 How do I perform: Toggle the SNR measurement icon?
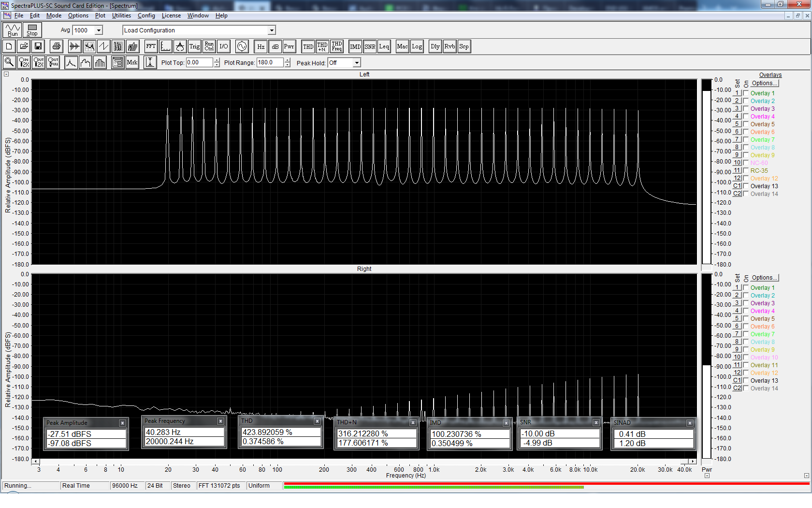[x=370, y=46]
